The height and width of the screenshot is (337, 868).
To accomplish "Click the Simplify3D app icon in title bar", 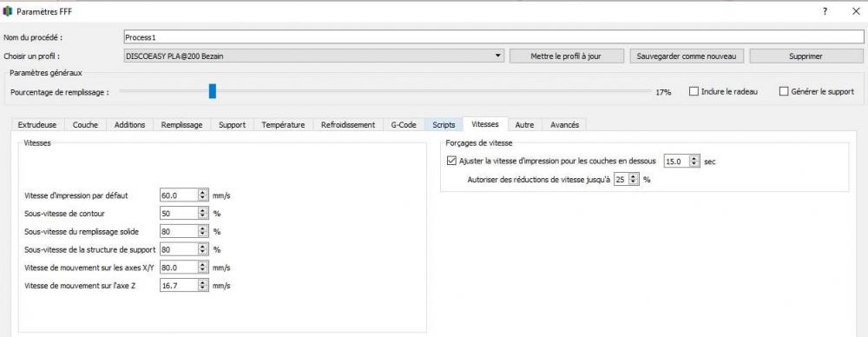I will point(8,11).
